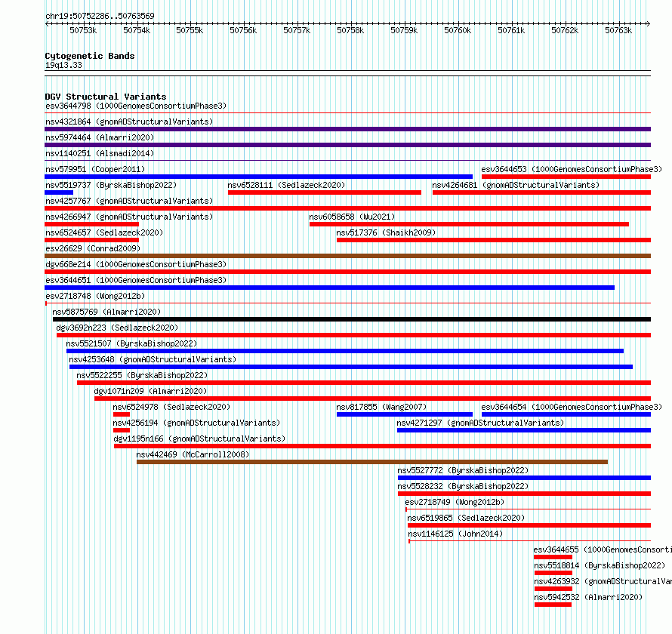Click nsv1140251 (Alsmadi2014) label
Image resolution: width=672 pixels, height=634 pixels.
[x=100, y=153]
